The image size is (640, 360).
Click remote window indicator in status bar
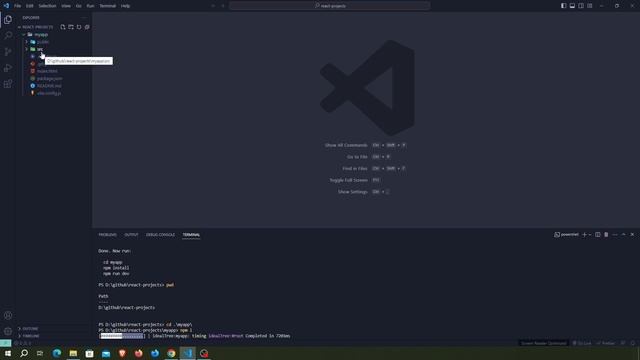tap(5, 343)
